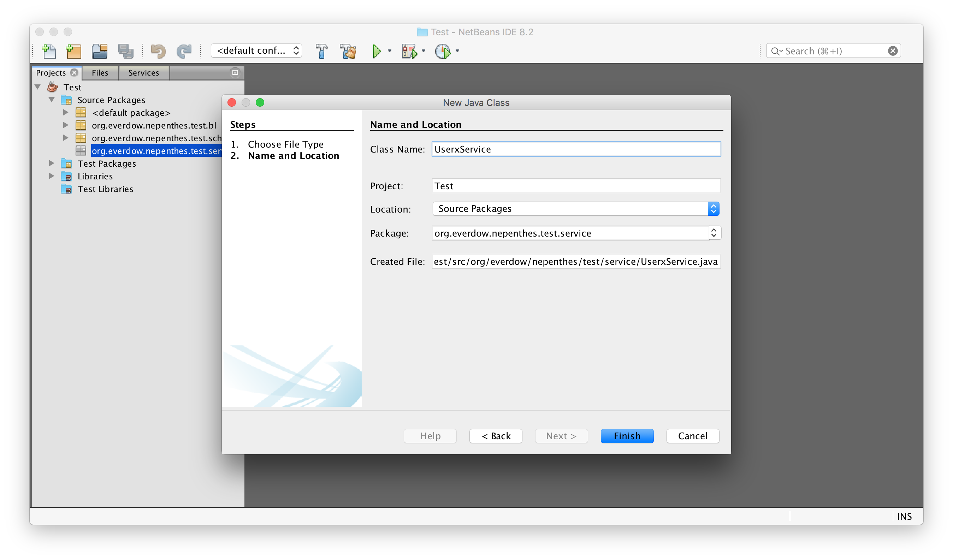The height and width of the screenshot is (560, 953).
Task: Select the Libraries tree label
Action: [95, 176]
